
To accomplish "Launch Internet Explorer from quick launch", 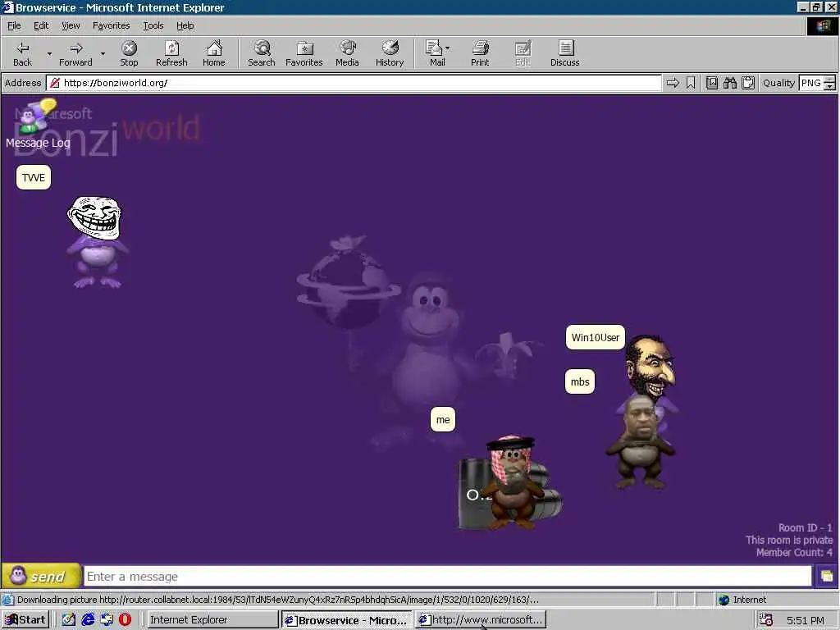I will click(x=88, y=620).
